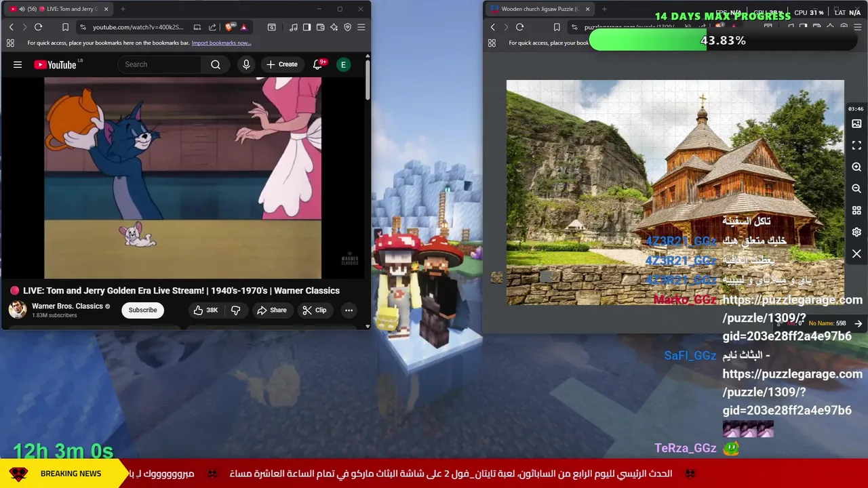Bookmark the YouTube page

[65, 27]
